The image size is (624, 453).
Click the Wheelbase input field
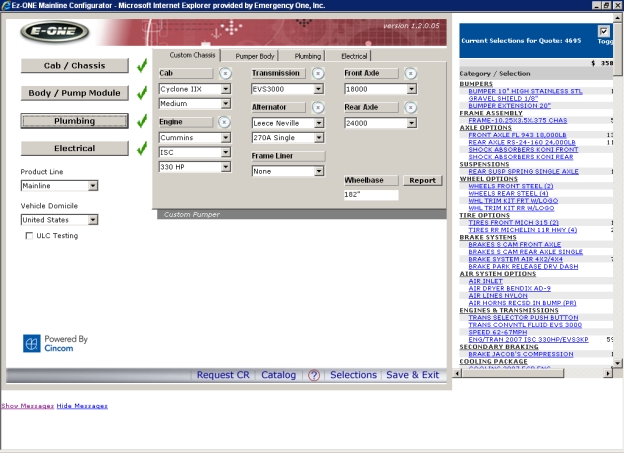coord(371,195)
